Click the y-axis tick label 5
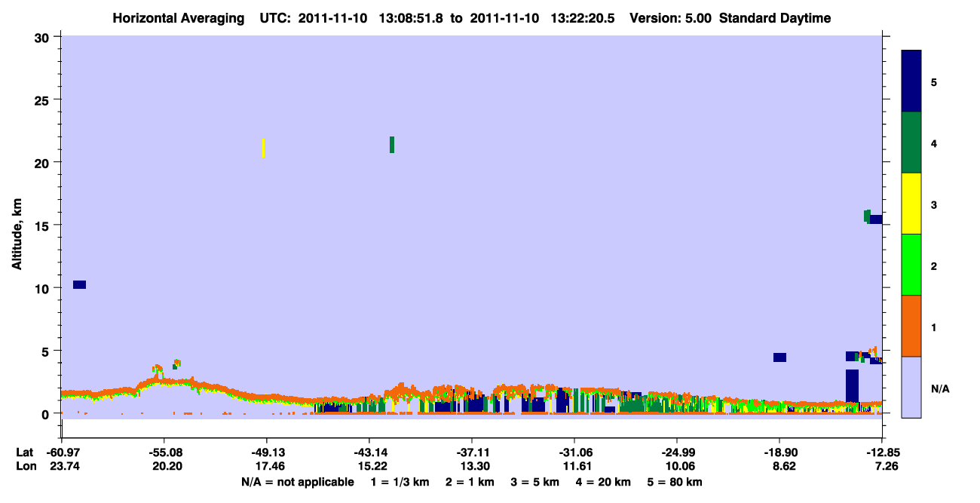 pos(47,351)
